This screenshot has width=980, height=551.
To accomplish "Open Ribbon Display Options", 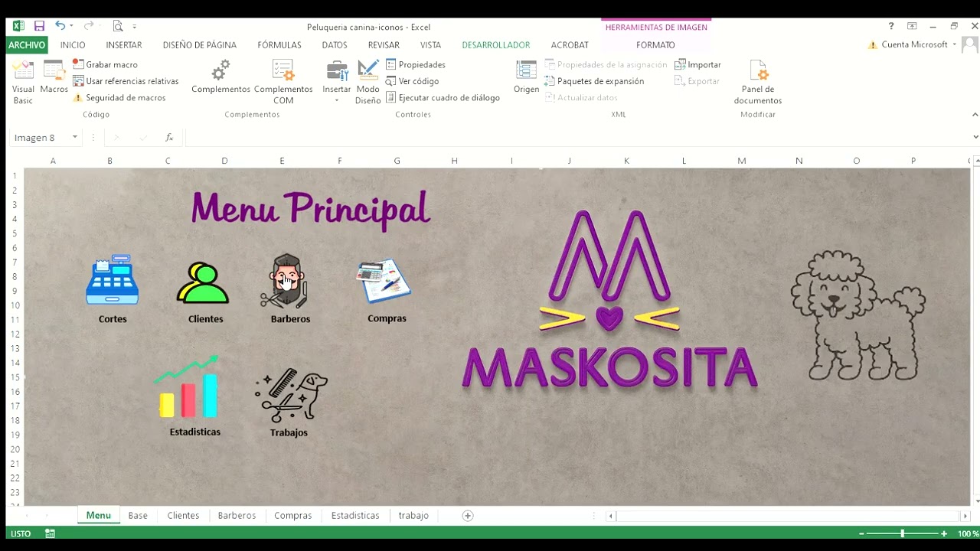I will 912,26.
